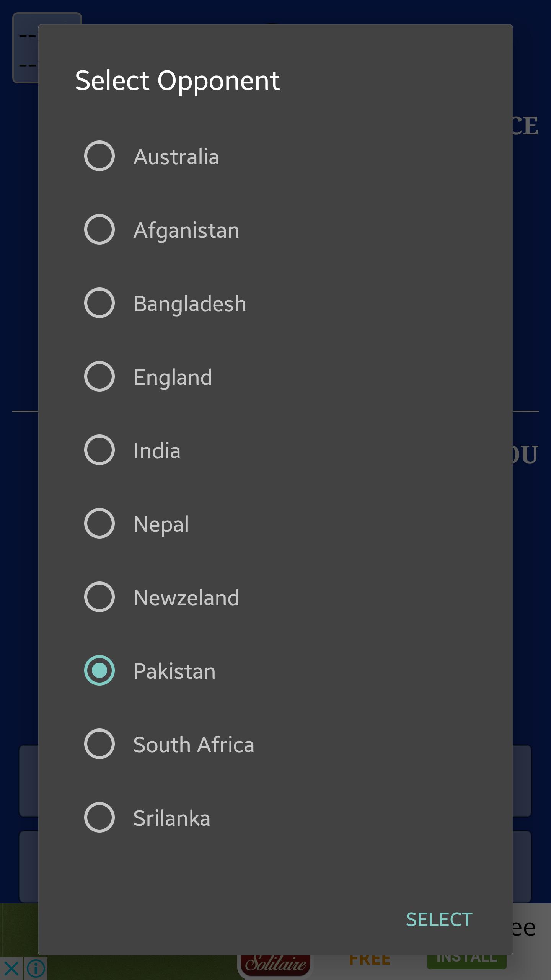Choose India from opponent list
Viewport: 551px width, 980px height.
99,450
